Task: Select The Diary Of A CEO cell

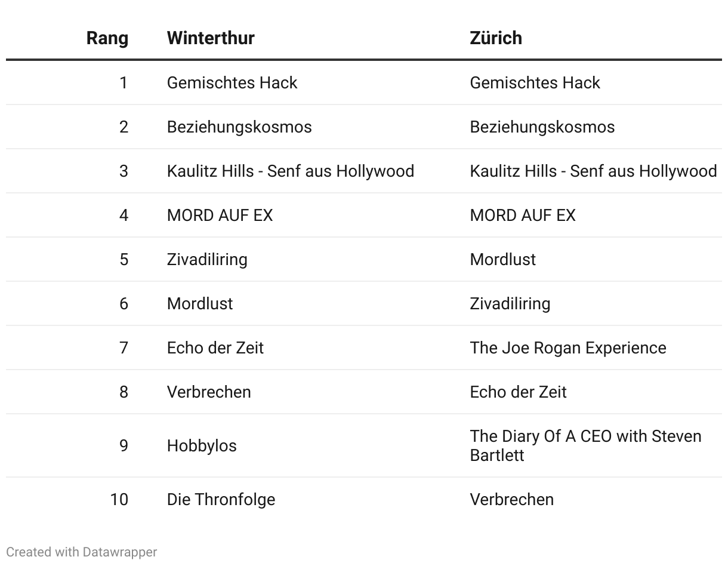Action: click(585, 445)
